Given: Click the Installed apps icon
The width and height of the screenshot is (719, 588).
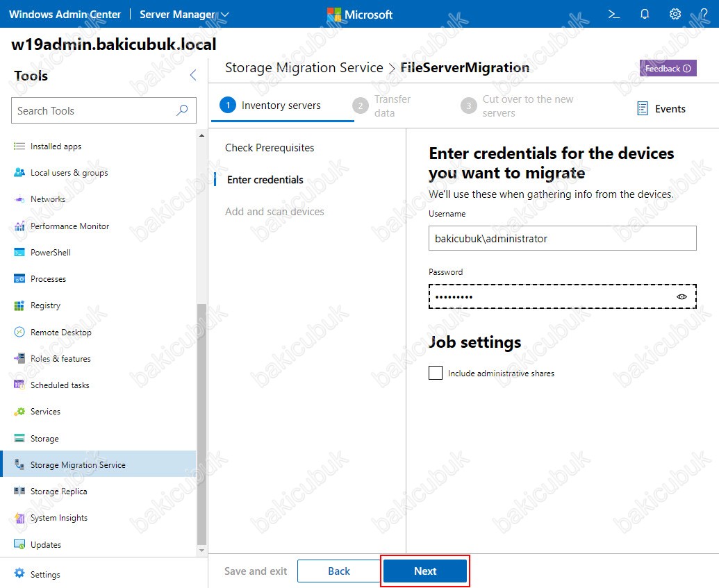Looking at the screenshot, I should (x=19, y=146).
